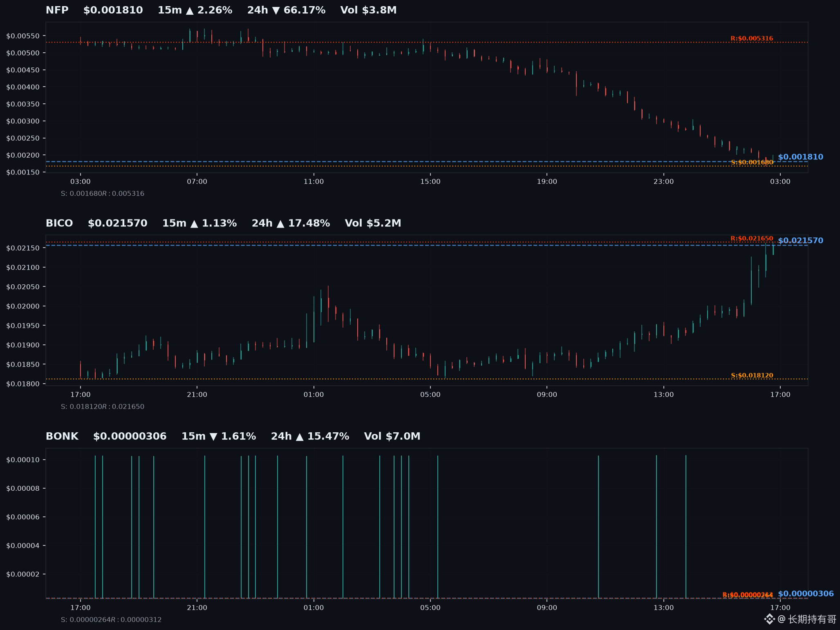Click the 09:00 time label on BONK chart
The height and width of the screenshot is (630, 840).
[547, 608]
